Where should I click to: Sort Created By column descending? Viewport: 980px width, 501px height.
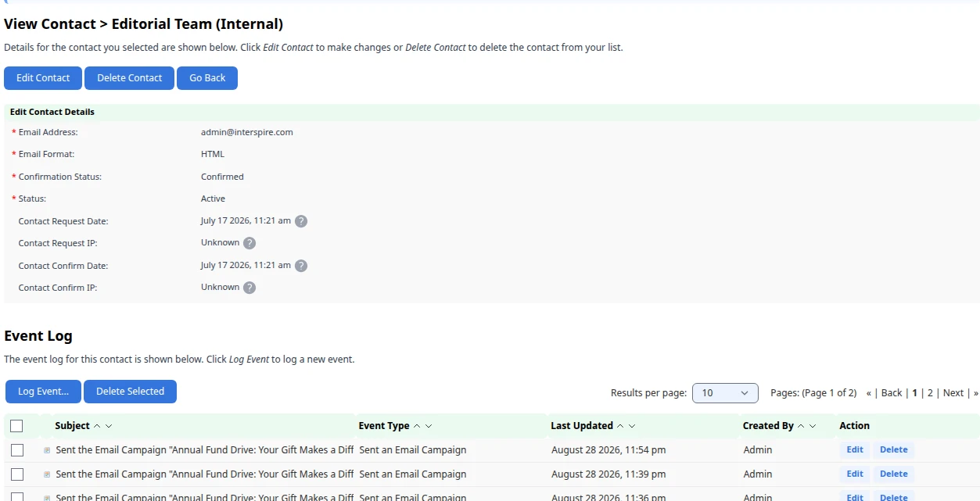click(x=813, y=426)
